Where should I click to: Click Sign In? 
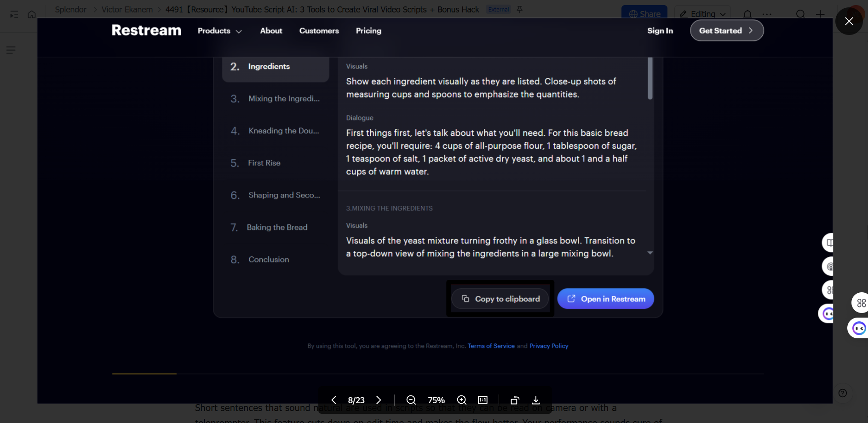point(660,31)
